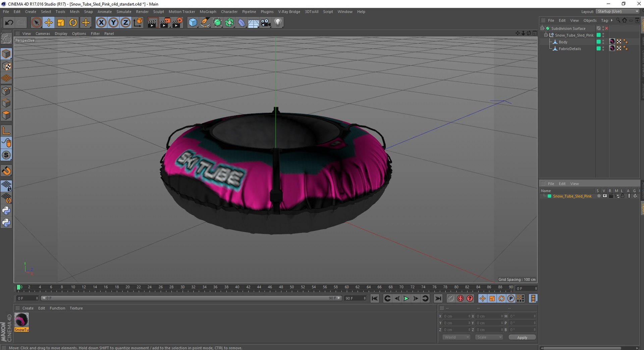Toggle the Y axis lock
This screenshot has height=350, width=644.
pyautogui.click(x=113, y=22)
